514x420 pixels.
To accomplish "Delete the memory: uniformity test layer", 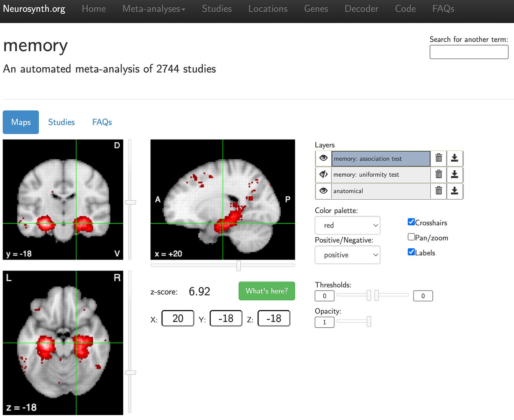I will tap(438, 175).
